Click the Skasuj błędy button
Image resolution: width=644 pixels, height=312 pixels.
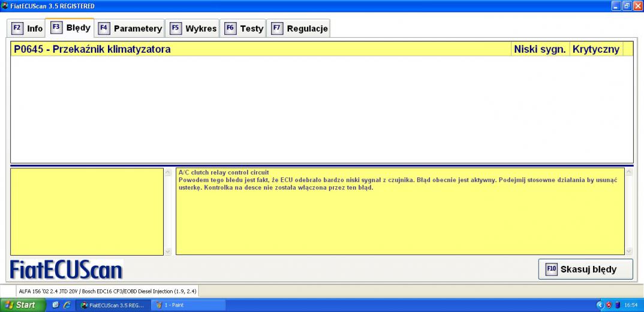(x=586, y=269)
